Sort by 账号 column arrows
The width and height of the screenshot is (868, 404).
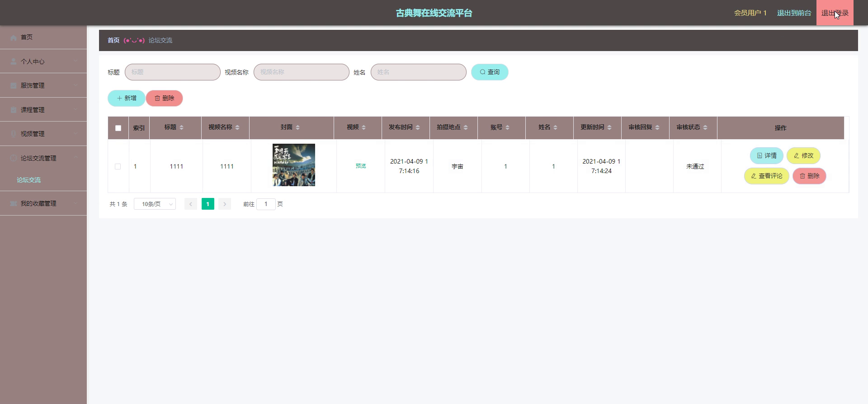(507, 127)
